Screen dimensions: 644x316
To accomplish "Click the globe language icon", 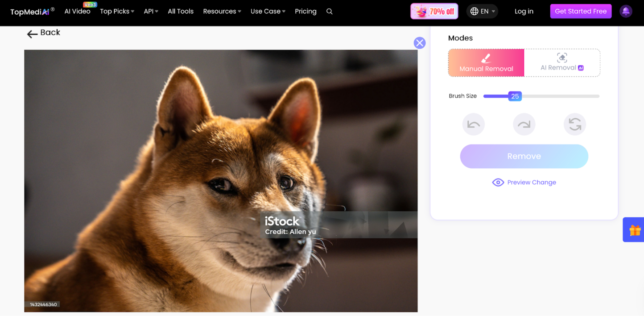I will 474,11.
